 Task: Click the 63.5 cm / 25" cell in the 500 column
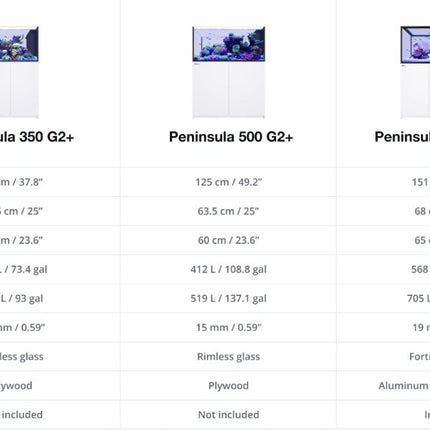pos(228,211)
